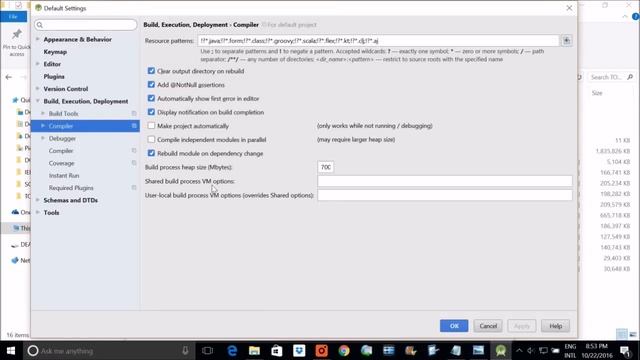
Task: Toggle Rebuild module on dependency change
Action: pos(151,153)
